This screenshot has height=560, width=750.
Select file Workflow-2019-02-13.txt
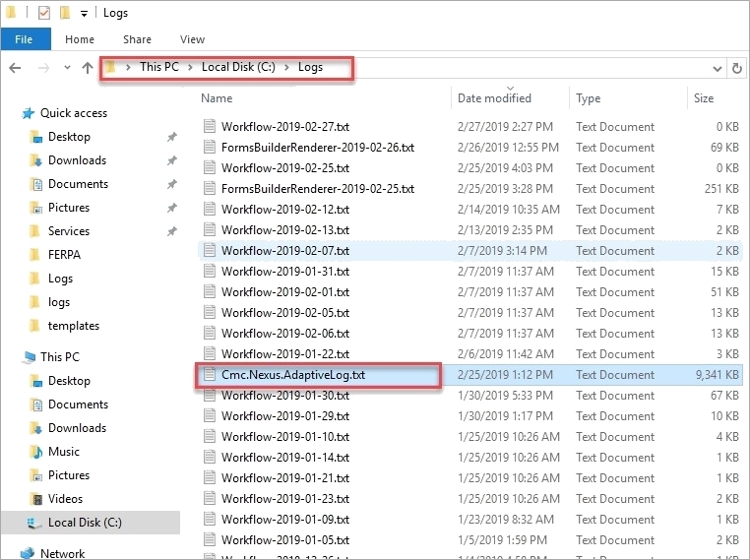285,230
